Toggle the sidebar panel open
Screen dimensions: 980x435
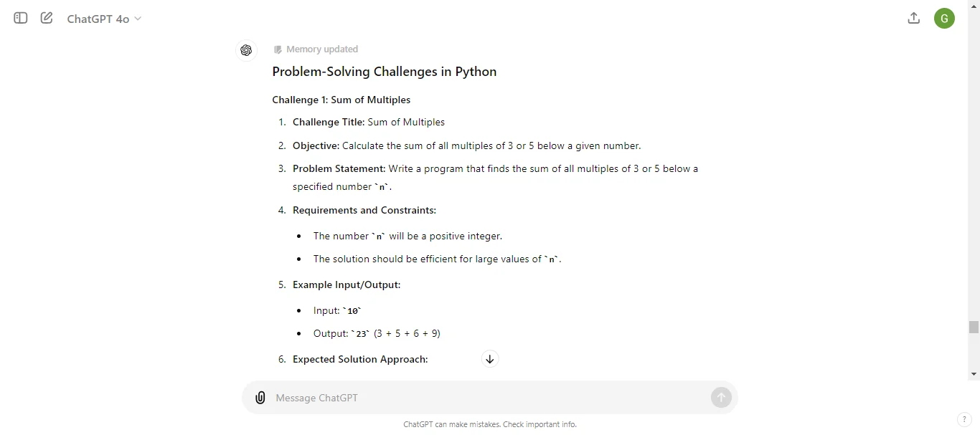(19, 18)
